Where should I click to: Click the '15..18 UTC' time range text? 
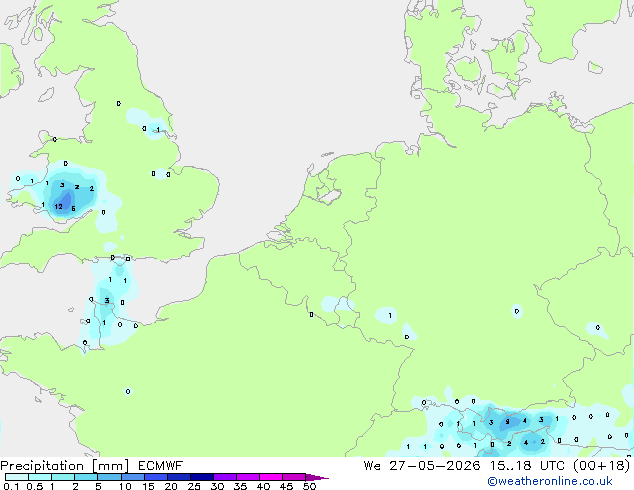[x=526, y=466]
